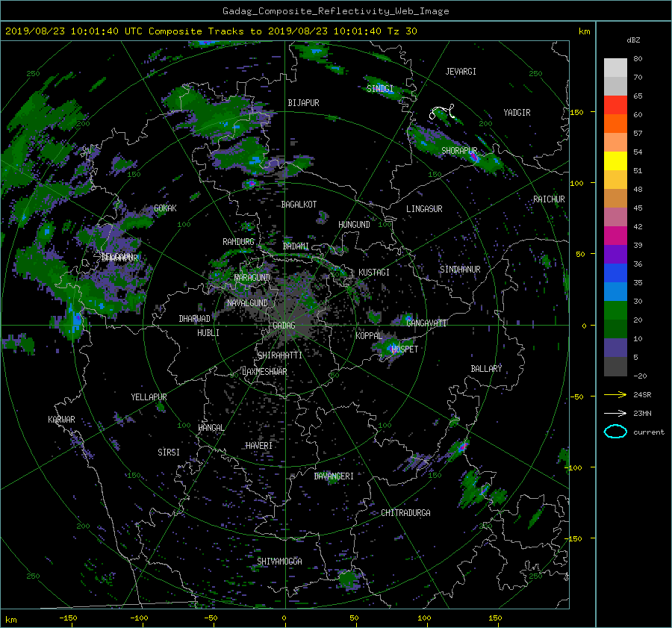Click the SHIVAMOGGA city label
The image size is (672, 628).
[279, 561]
